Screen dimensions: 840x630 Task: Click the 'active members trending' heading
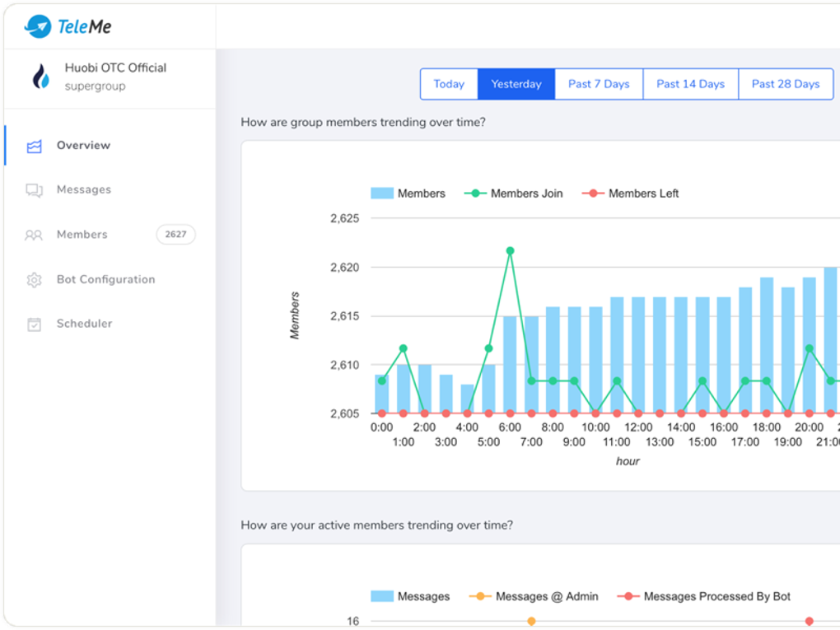(x=376, y=525)
